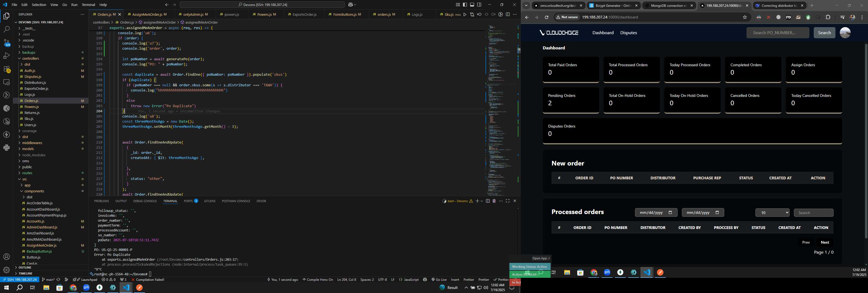The image size is (868, 293).
Task: Open Explorer files icon in activity bar
Action: pyautogui.click(x=7, y=16)
